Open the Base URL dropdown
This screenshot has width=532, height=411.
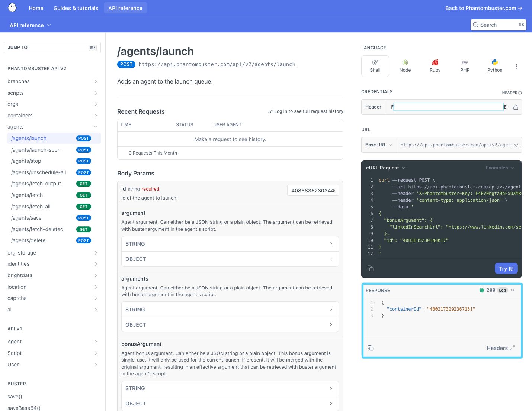(379, 145)
